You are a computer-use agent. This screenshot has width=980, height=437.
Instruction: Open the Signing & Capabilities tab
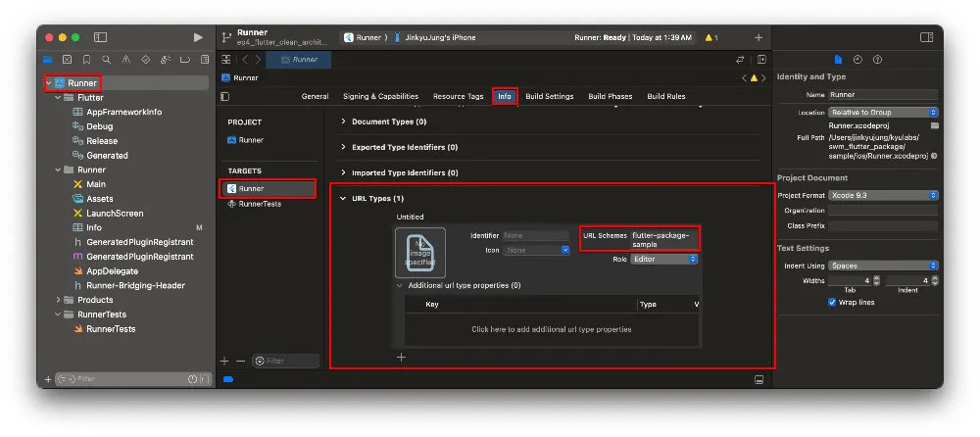point(380,96)
